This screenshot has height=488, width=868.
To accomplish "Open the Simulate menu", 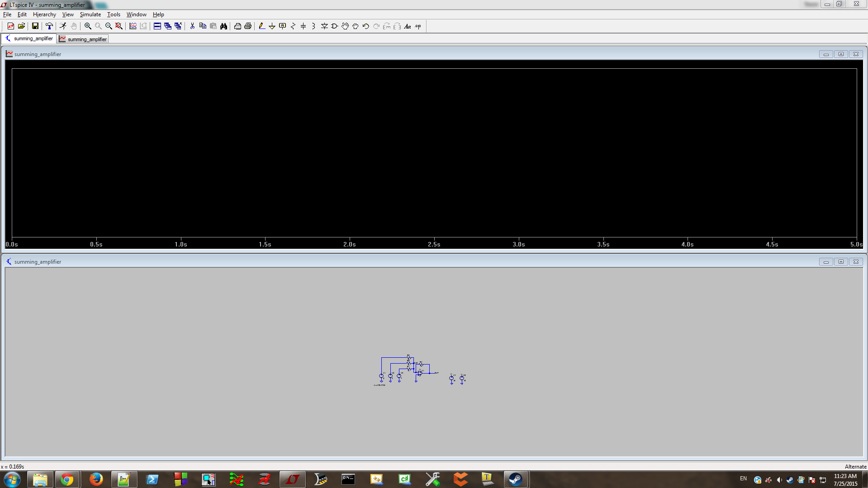I will click(x=90, y=14).
